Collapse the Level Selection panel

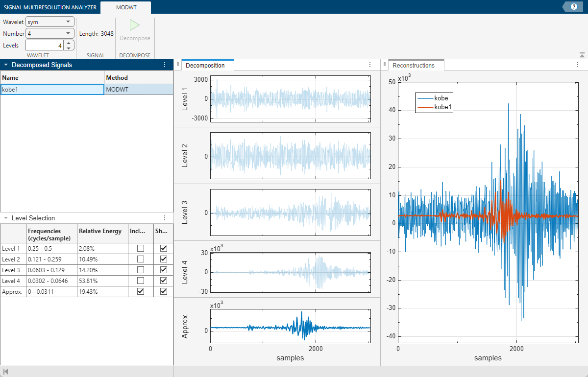pos(5,218)
